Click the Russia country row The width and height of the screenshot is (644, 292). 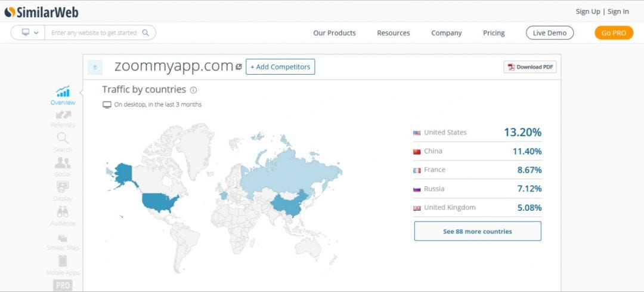[x=477, y=189]
